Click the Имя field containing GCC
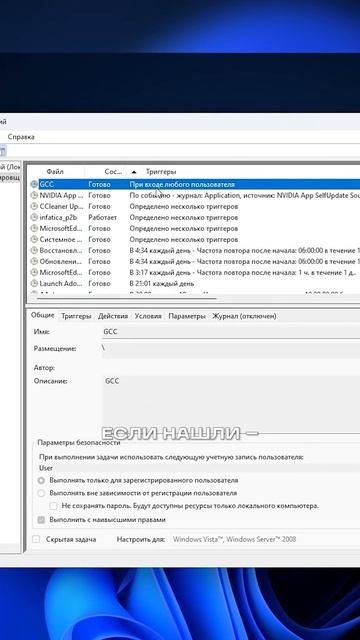This screenshot has width=360, height=640. point(231,332)
